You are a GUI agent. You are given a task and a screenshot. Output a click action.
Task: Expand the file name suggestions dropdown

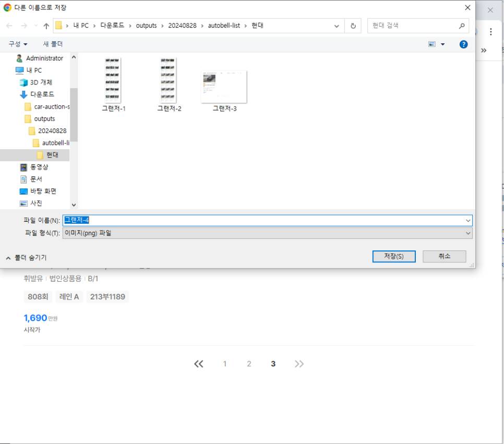coord(467,221)
